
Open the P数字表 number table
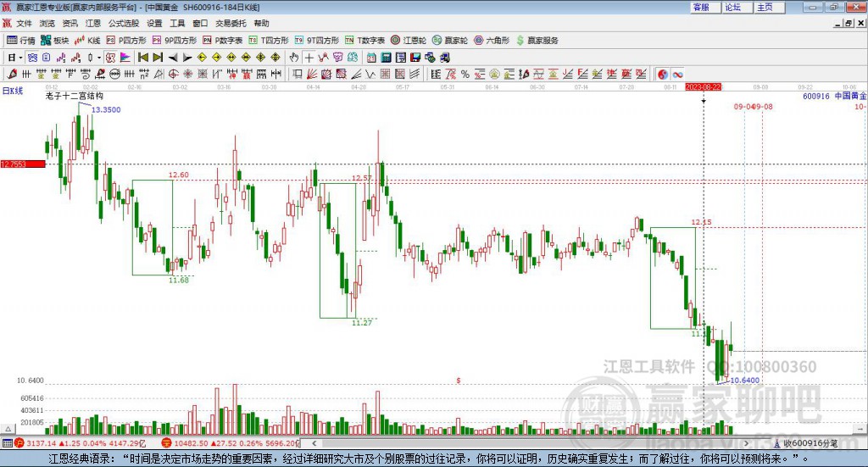coord(223,41)
